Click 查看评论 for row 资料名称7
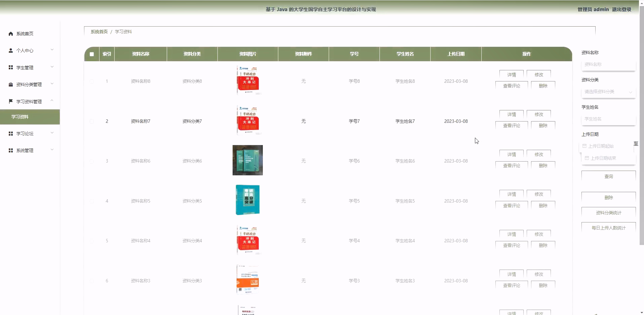 click(x=512, y=126)
